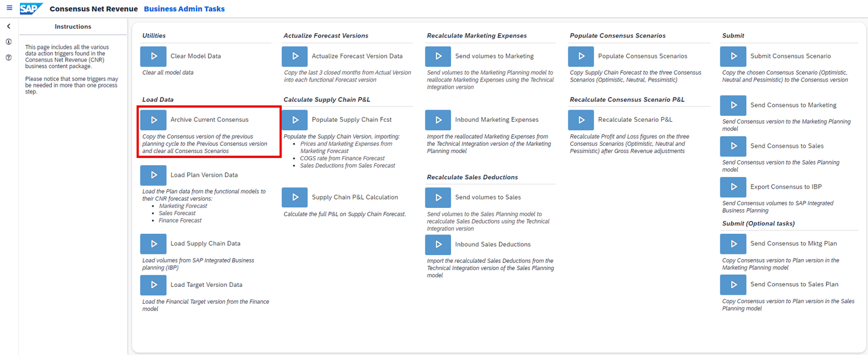Image resolution: width=868 pixels, height=355 pixels.
Task: Click the Inbound Sales Deductions label
Action: coord(493,244)
